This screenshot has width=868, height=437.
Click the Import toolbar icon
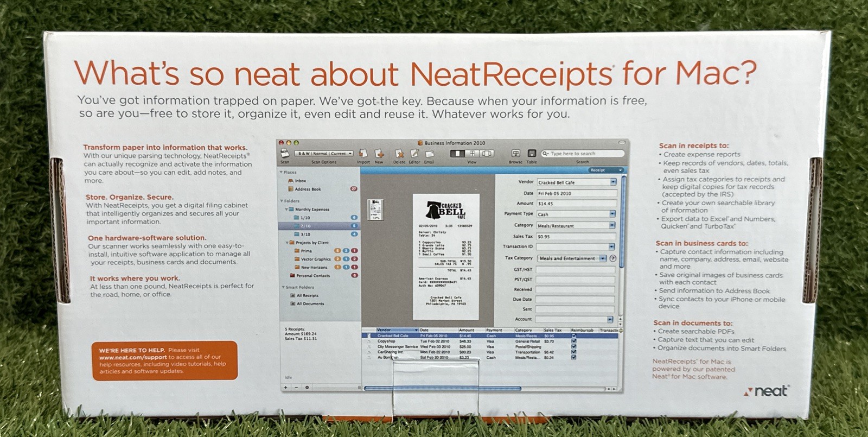pyautogui.click(x=363, y=154)
